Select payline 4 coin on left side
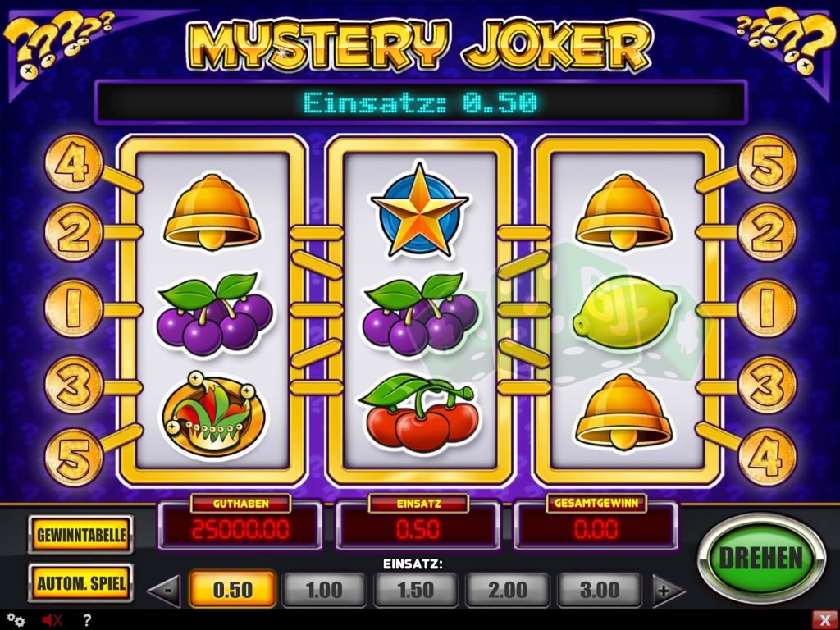Image resolution: width=840 pixels, height=630 pixels. 73,163
